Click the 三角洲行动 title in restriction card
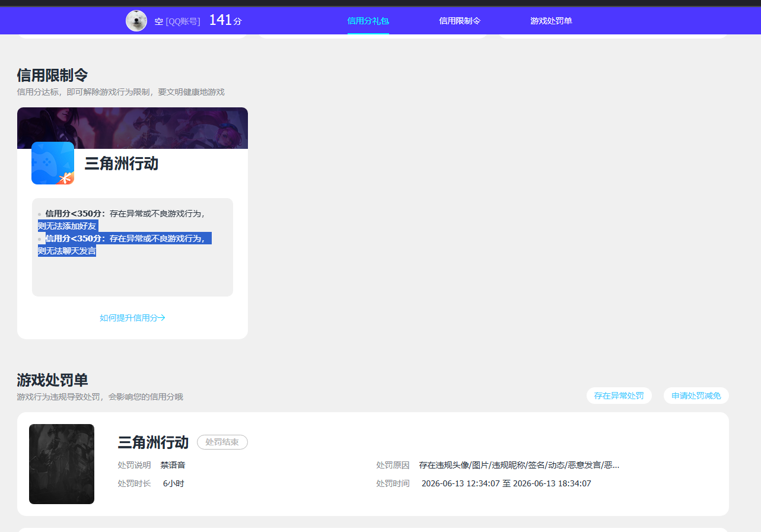Viewport: 761px width, 532px height. (122, 164)
